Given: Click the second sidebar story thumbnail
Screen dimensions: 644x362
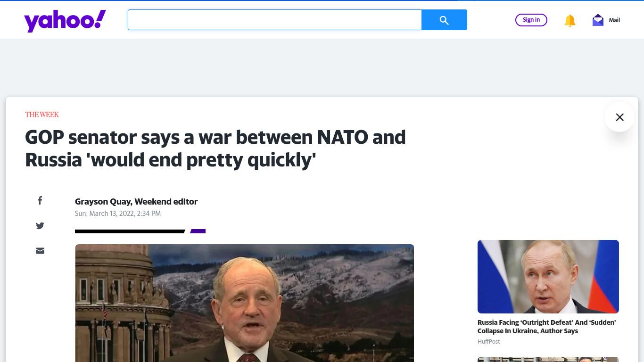Looking at the screenshot, I should point(548,360).
